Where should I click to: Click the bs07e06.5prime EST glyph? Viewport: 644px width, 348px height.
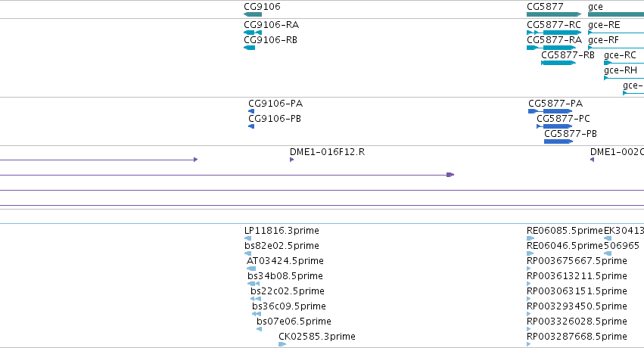(x=259, y=329)
